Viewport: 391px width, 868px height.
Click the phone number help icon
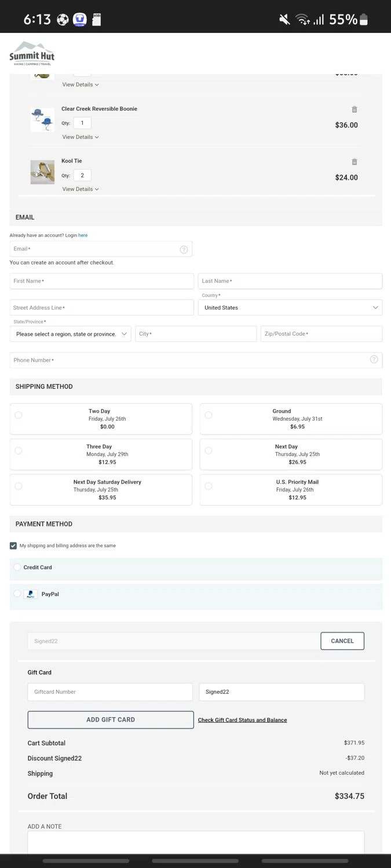(x=374, y=359)
